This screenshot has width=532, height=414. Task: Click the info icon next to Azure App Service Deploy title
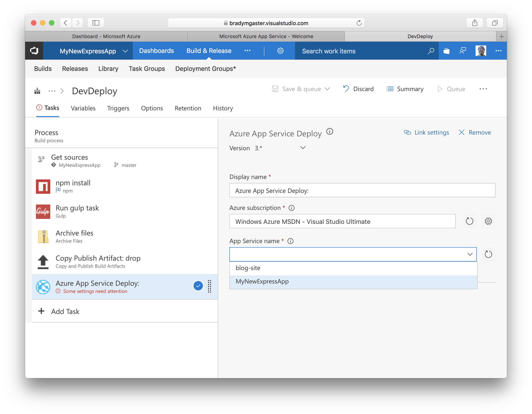330,131
